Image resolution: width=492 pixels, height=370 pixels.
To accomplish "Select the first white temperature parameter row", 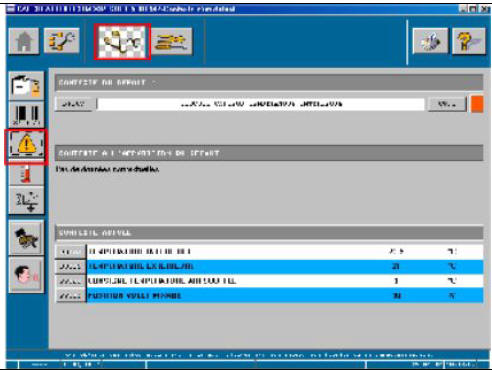I will (269, 251).
